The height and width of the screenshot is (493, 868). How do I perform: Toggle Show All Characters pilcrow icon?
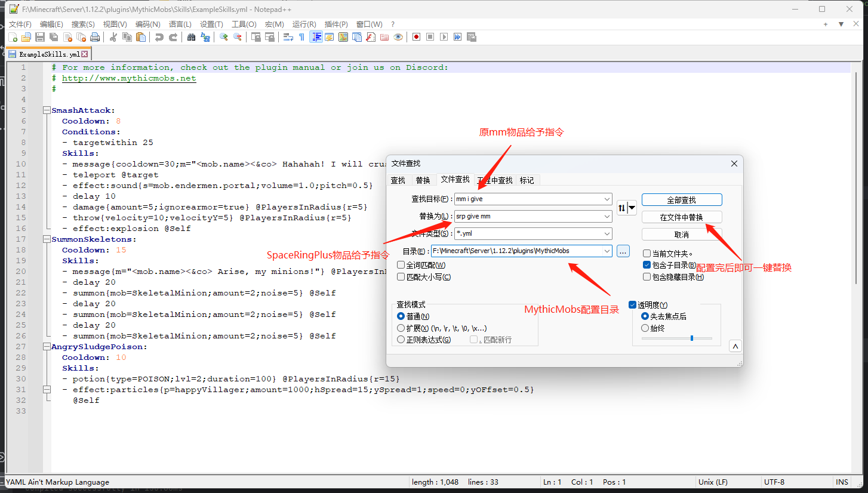(301, 37)
